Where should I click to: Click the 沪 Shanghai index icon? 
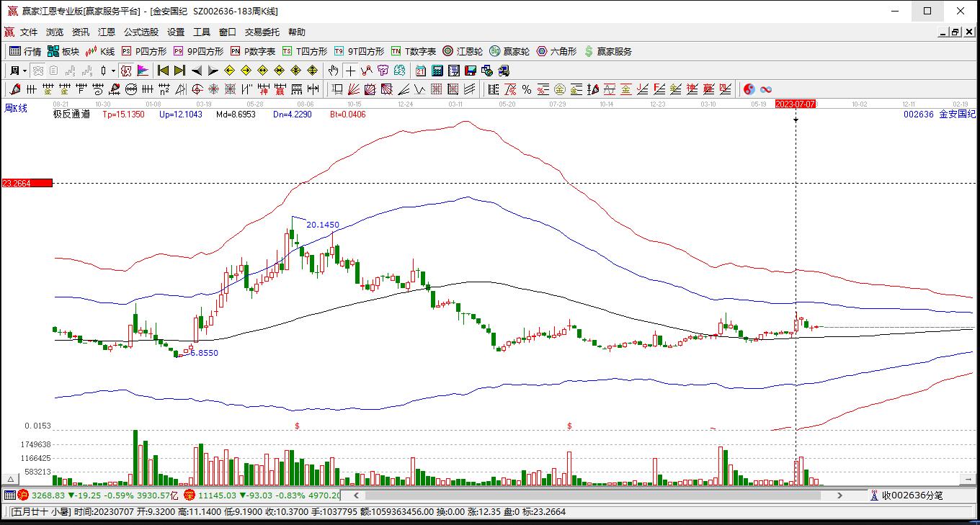23,495
